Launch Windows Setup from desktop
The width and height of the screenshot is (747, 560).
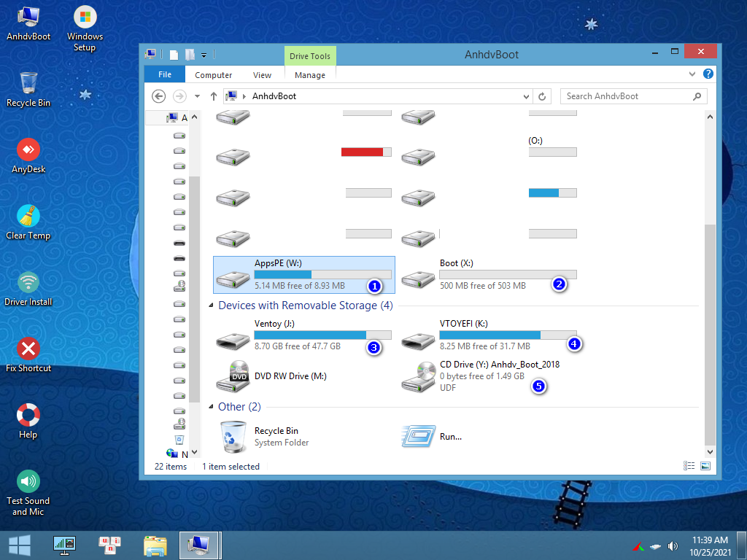click(x=85, y=28)
